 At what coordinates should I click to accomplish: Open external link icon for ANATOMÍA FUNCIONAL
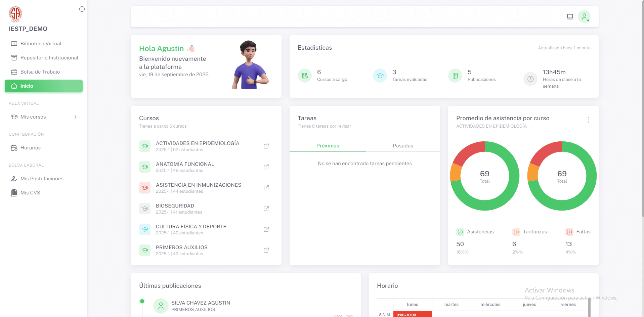click(266, 167)
